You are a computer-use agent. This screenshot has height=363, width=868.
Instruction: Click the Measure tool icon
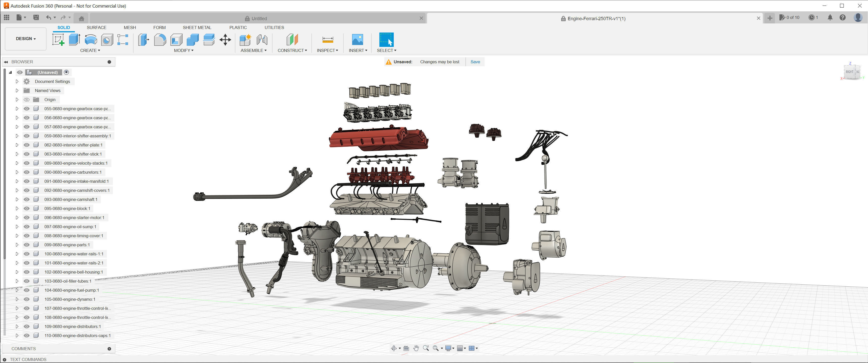click(328, 40)
